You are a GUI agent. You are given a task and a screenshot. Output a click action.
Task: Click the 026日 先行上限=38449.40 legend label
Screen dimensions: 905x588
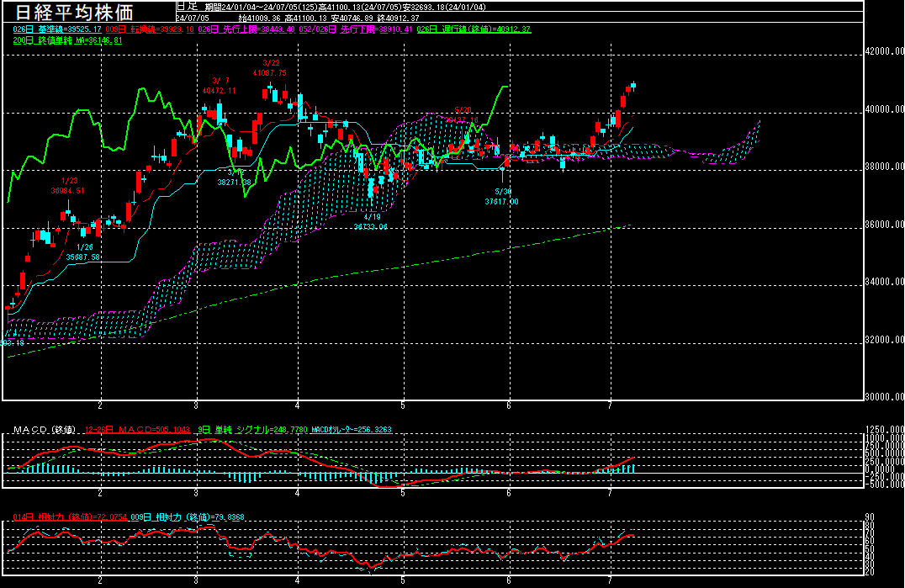click(x=246, y=29)
